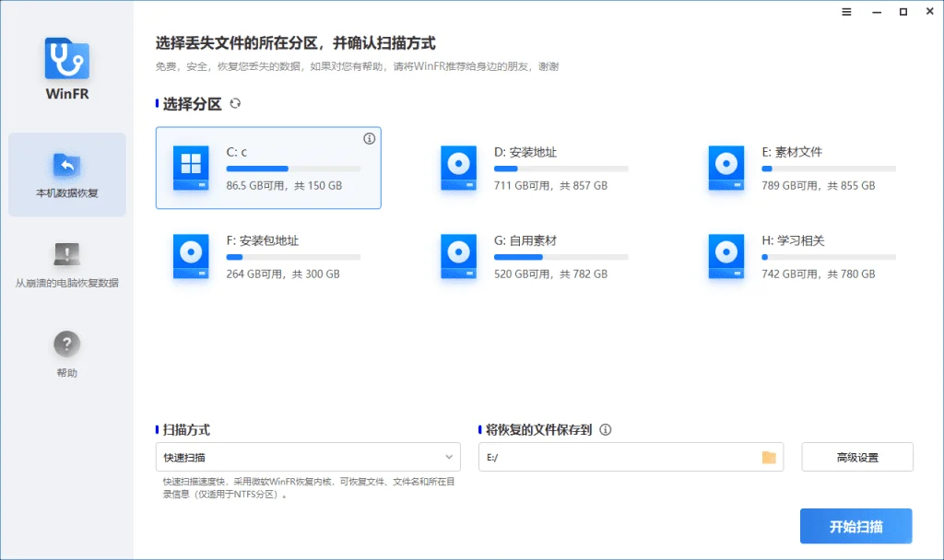Image resolution: width=944 pixels, height=560 pixels.
Task: Open the 帮助 section
Action: [x=65, y=353]
